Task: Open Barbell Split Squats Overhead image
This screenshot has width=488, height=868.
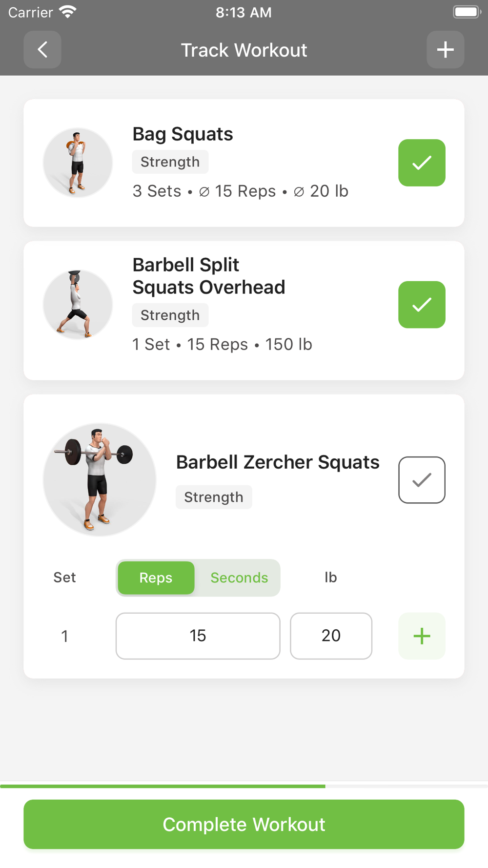Action: 78,304
